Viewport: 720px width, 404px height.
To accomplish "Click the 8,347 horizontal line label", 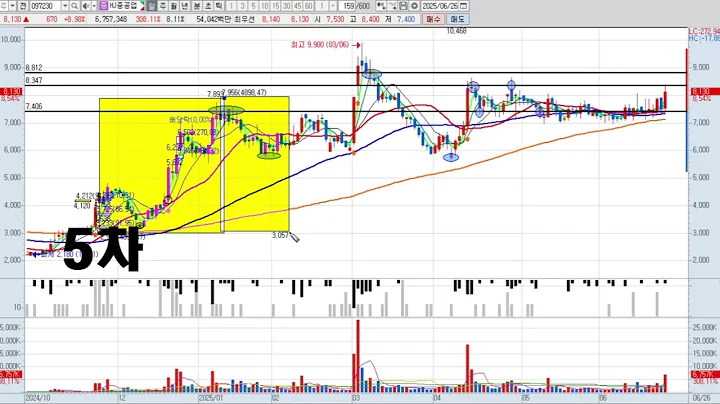I will pyautogui.click(x=34, y=80).
